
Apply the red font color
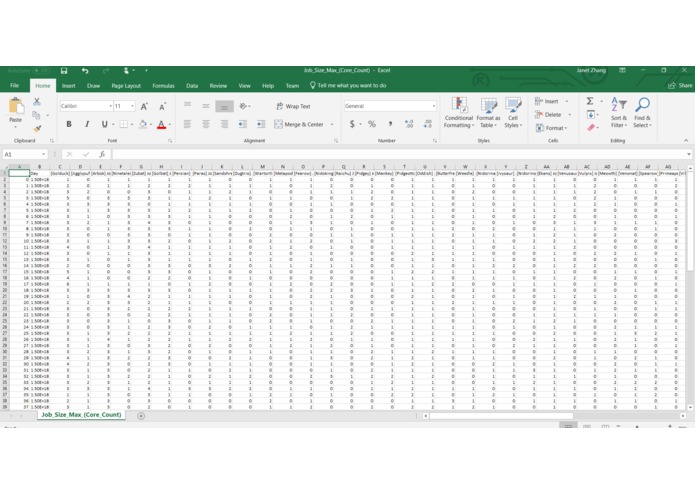coord(161,124)
